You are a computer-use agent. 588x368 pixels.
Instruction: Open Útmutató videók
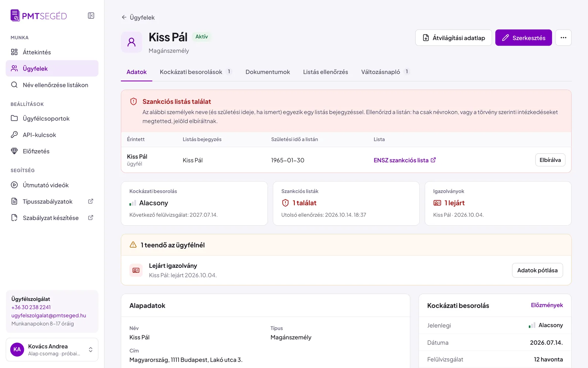click(52, 185)
